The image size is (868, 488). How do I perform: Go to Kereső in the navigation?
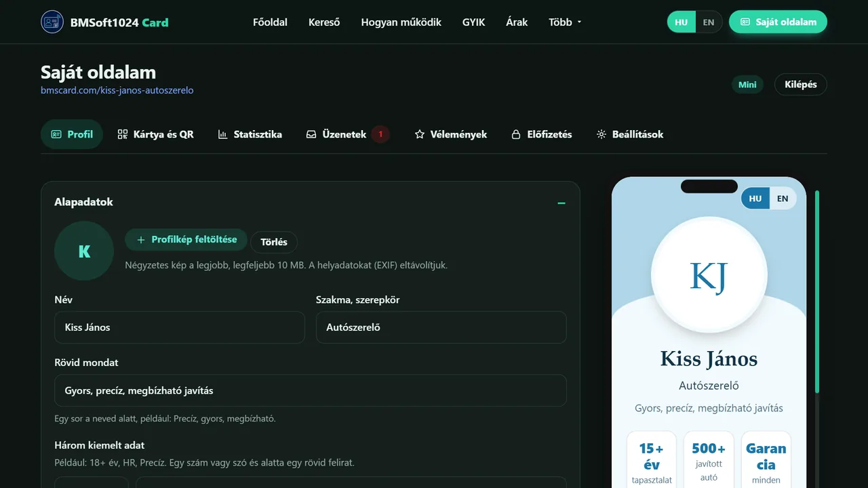tap(324, 22)
